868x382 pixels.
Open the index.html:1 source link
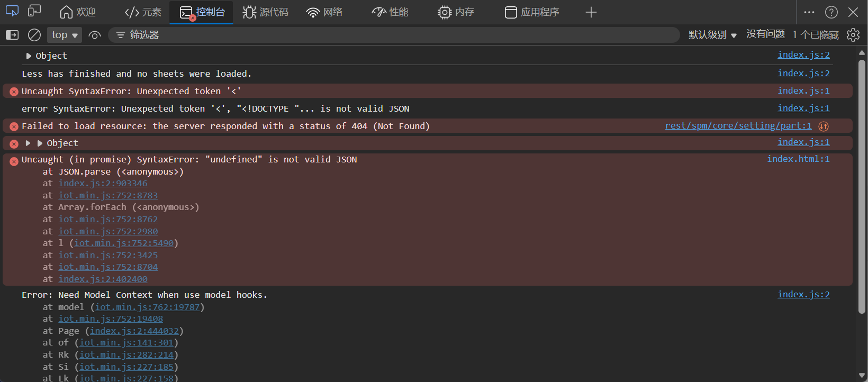point(799,159)
